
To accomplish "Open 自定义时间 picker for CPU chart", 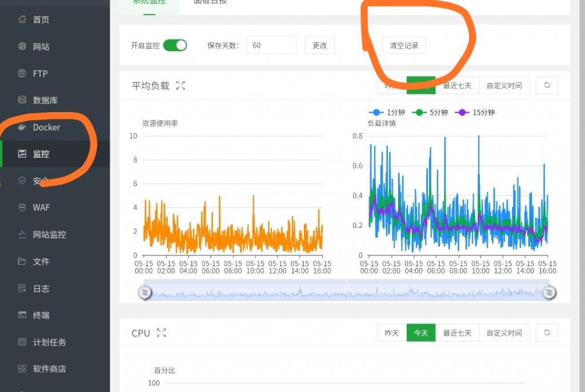I will 504,333.
